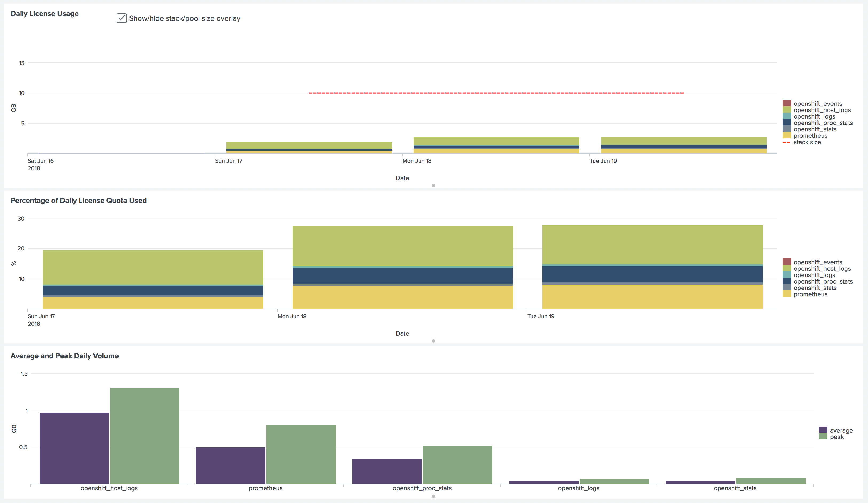Image resolution: width=868 pixels, height=503 pixels.
Task: Toggle the Show/hide stack/pool size overlay checkbox
Action: pyautogui.click(x=122, y=18)
